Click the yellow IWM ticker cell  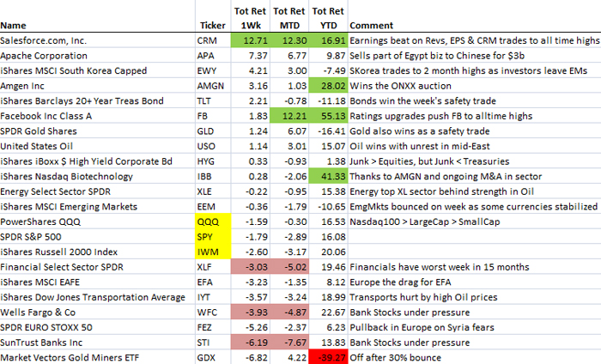213,252
